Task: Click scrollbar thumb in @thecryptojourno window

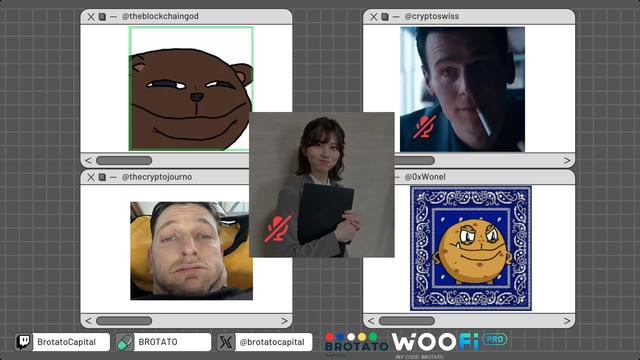Action: [x=124, y=321]
